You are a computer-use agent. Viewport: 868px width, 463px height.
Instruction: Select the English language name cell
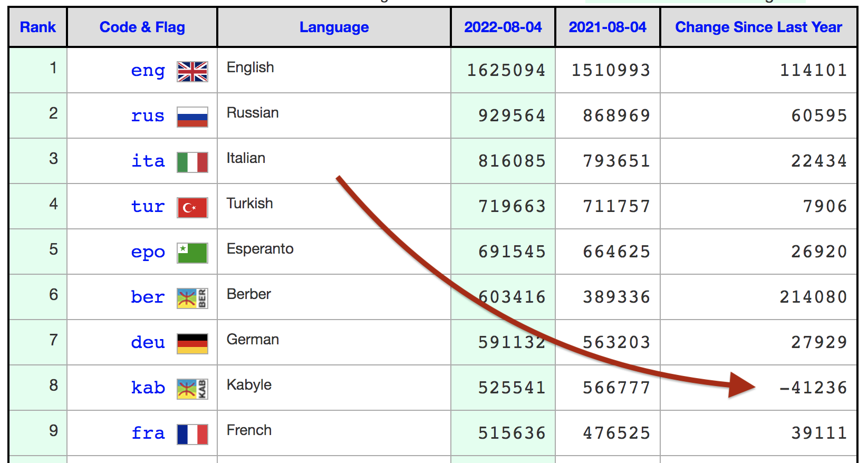[334, 70]
